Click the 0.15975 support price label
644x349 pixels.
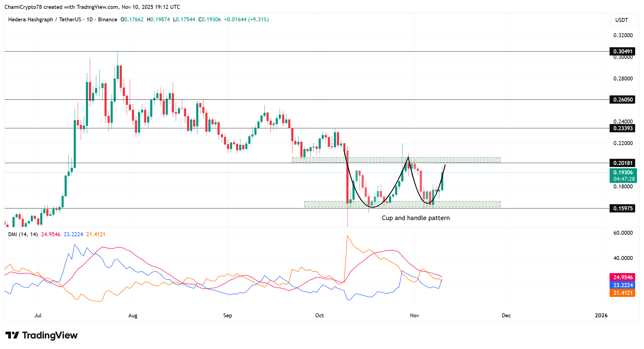coord(622,208)
